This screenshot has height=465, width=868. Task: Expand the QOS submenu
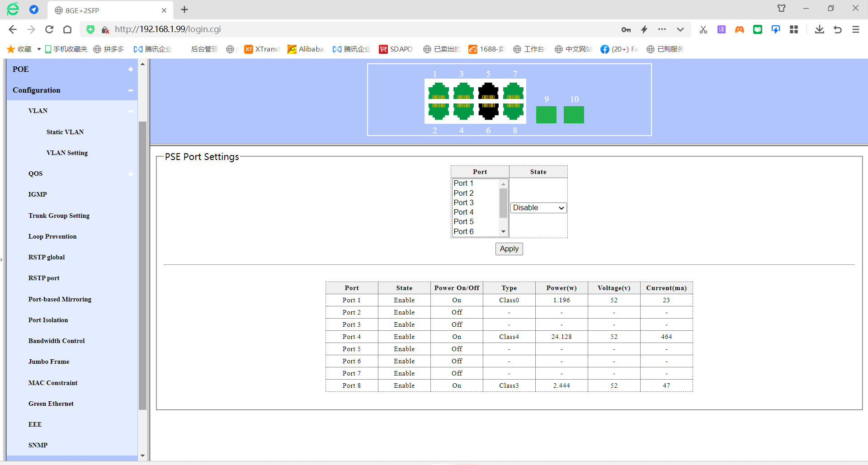pos(131,174)
